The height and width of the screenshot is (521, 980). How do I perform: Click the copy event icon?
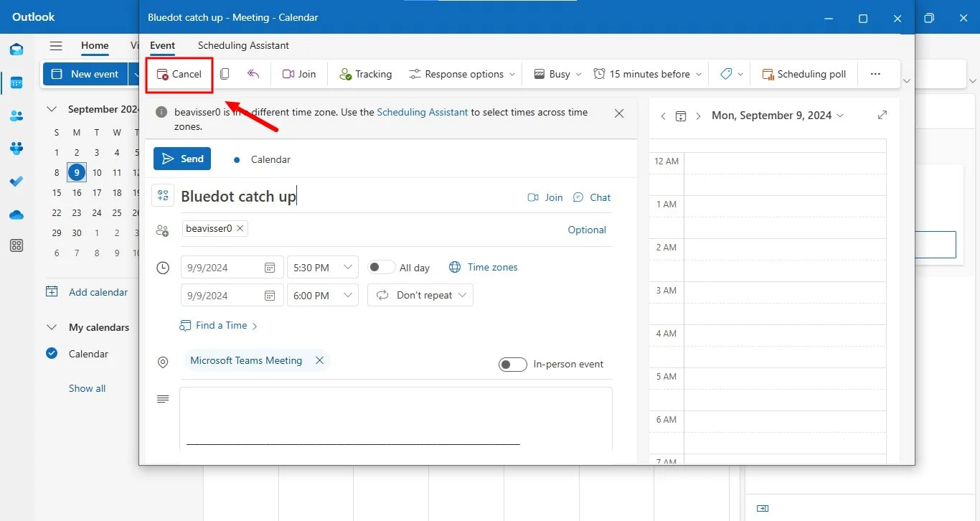[225, 74]
